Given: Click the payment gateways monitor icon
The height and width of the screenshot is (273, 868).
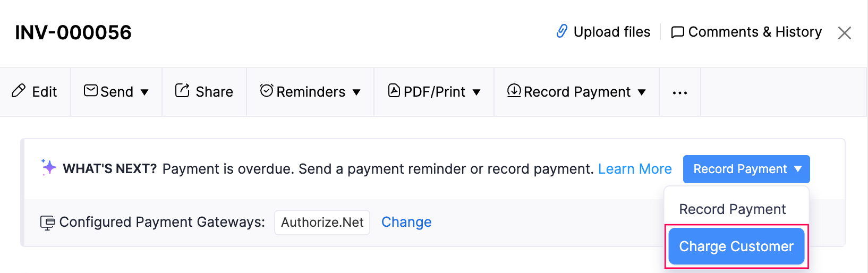Looking at the screenshot, I should pyautogui.click(x=47, y=223).
